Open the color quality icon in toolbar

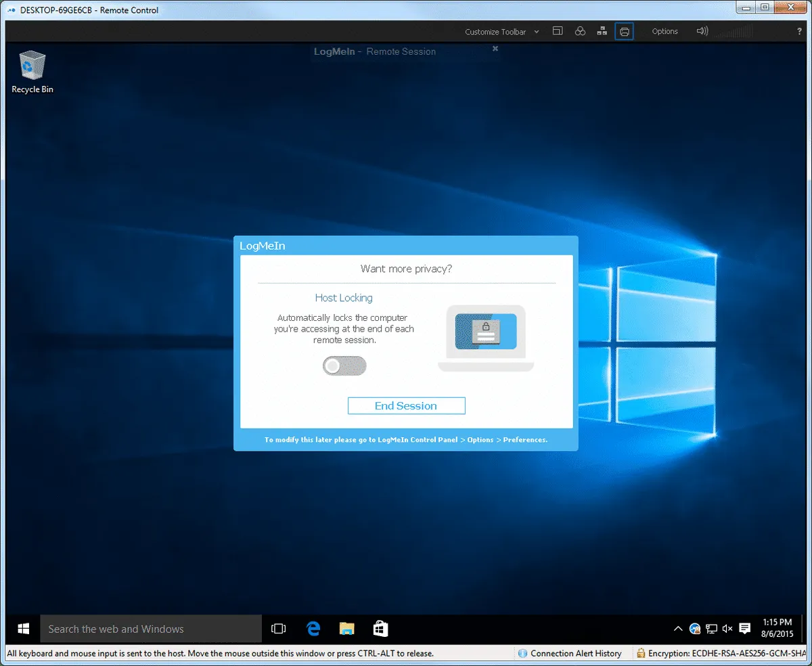pyautogui.click(x=580, y=31)
